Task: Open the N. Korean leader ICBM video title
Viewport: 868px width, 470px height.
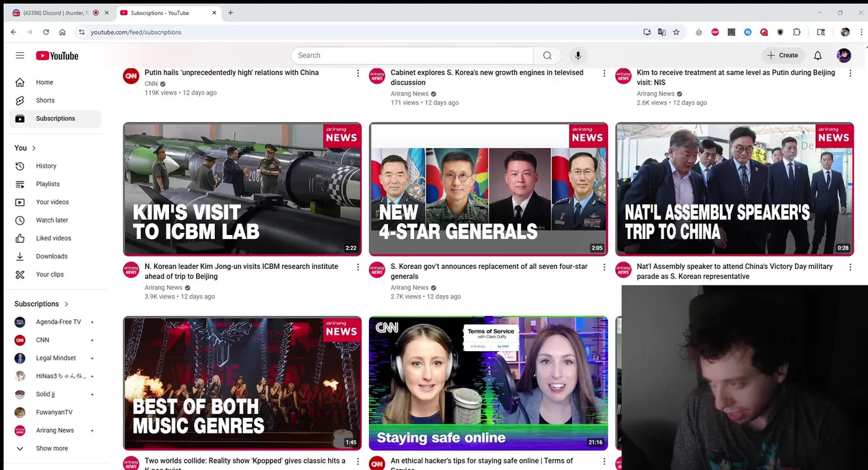Action: 241,272
